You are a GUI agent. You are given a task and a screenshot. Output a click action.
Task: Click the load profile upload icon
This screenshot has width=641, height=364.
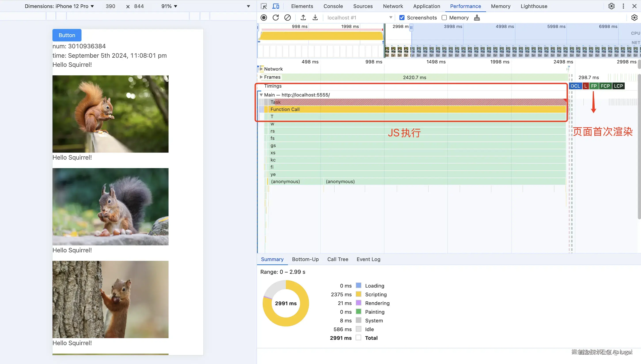click(x=303, y=17)
